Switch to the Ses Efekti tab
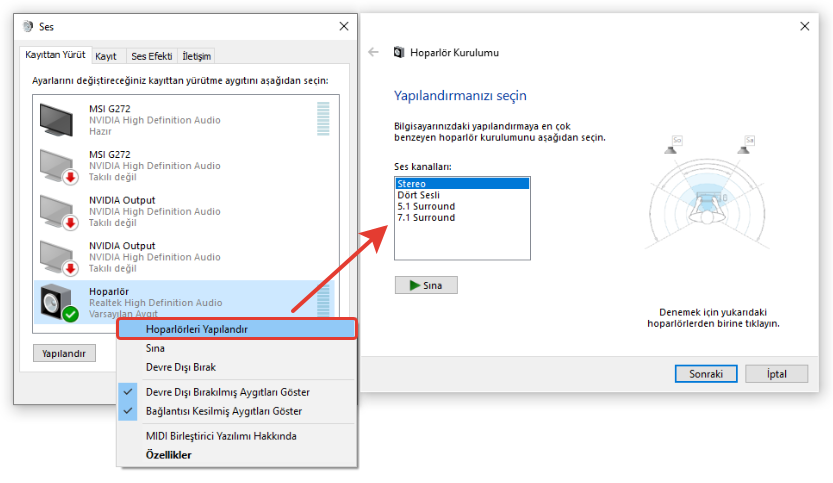833x483 pixels. point(151,57)
